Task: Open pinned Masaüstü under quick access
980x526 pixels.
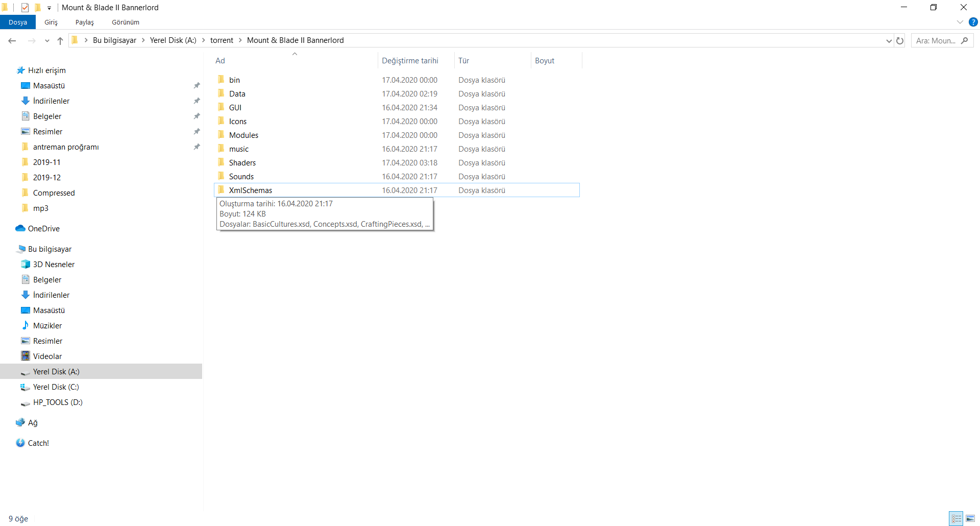Action: (x=49, y=86)
